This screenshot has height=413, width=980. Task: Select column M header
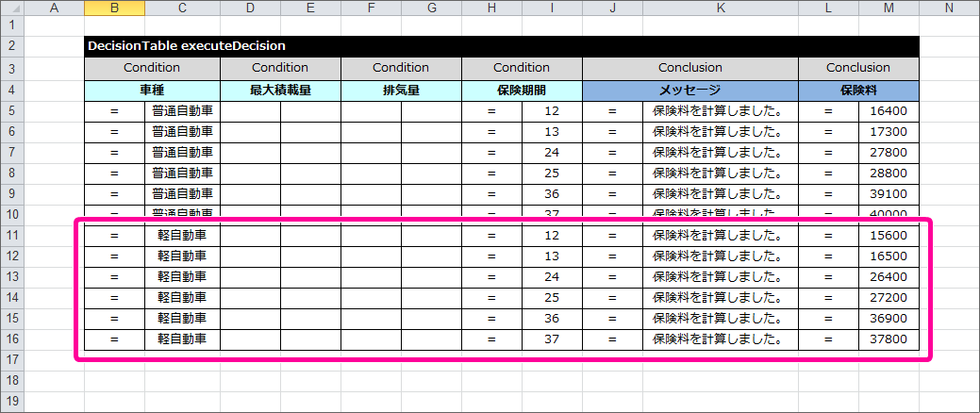pyautogui.click(x=889, y=8)
